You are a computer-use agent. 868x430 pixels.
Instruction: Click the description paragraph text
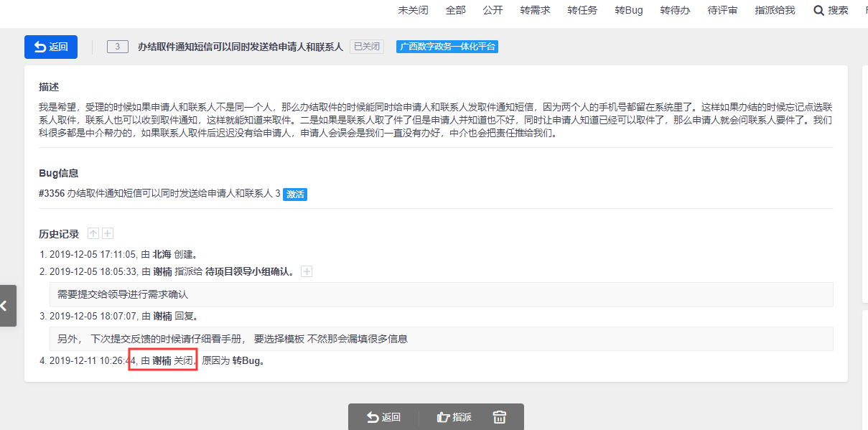(x=436, y=120)
